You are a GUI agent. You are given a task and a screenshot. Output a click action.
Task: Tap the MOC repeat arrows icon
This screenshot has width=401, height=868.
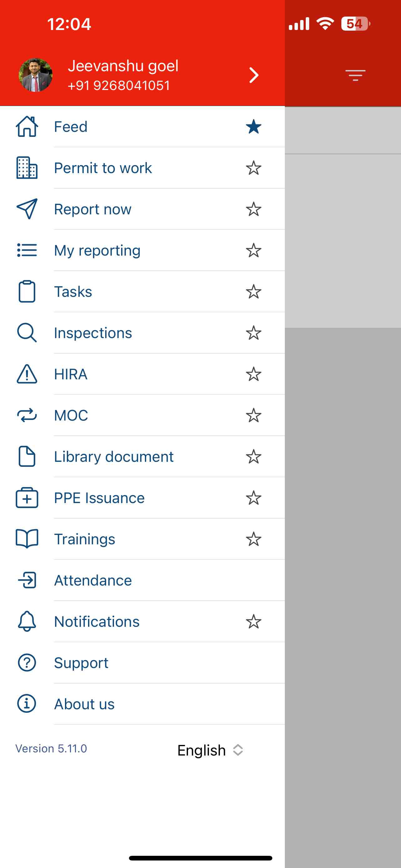(x=27, y=415)
